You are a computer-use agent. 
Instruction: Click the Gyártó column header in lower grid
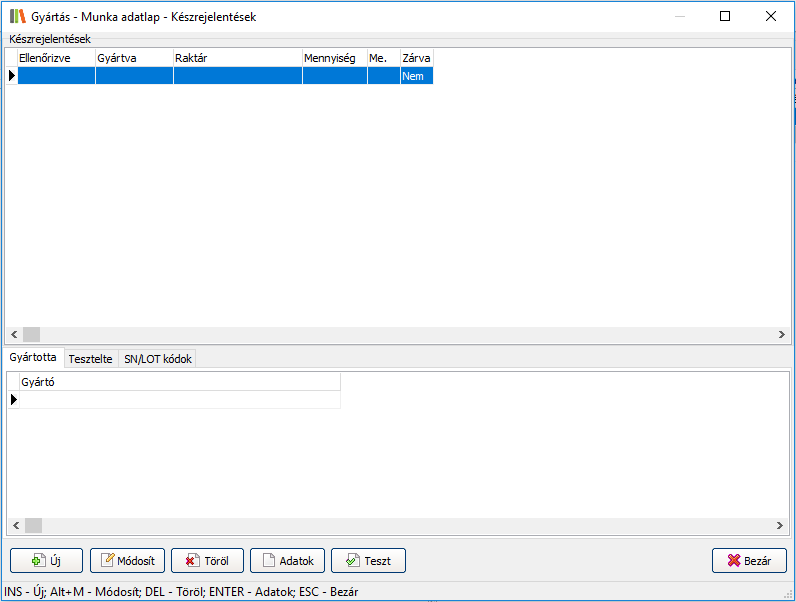pyautogui.click(x=180, y=382)
